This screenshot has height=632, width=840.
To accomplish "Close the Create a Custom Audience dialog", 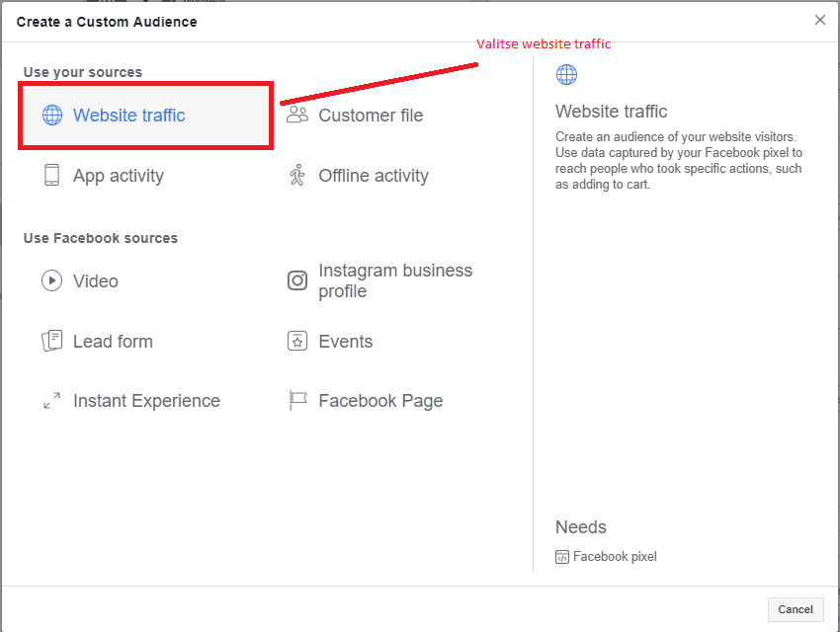I will (x=819, y=20).
